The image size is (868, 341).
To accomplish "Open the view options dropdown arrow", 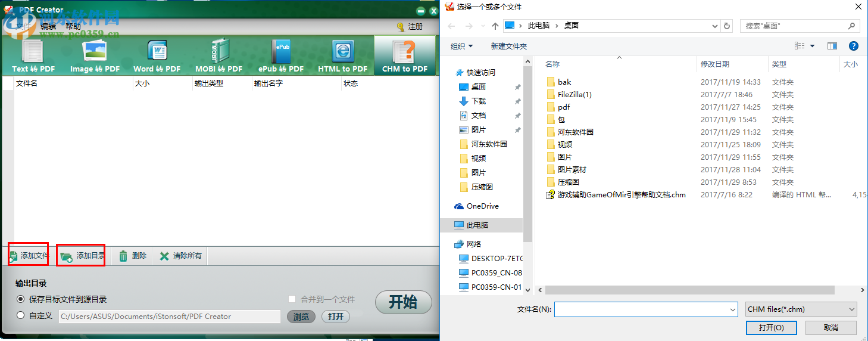I will point(813,46).
